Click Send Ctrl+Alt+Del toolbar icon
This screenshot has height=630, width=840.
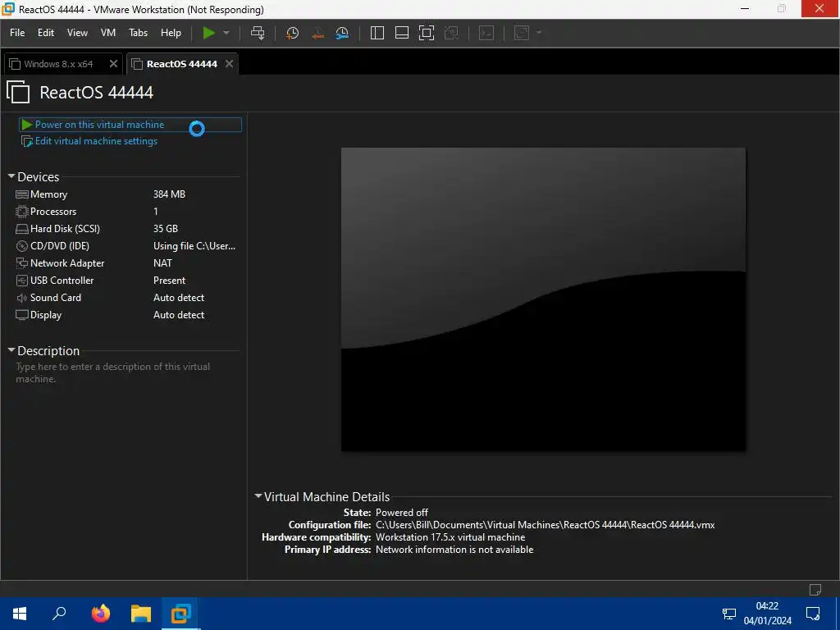(258, 33)
